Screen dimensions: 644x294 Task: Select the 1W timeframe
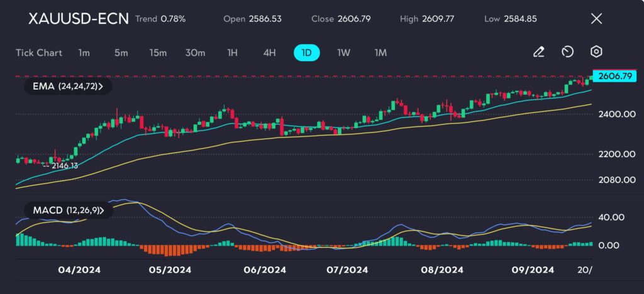pyautogui.click(x=343, y=53)
